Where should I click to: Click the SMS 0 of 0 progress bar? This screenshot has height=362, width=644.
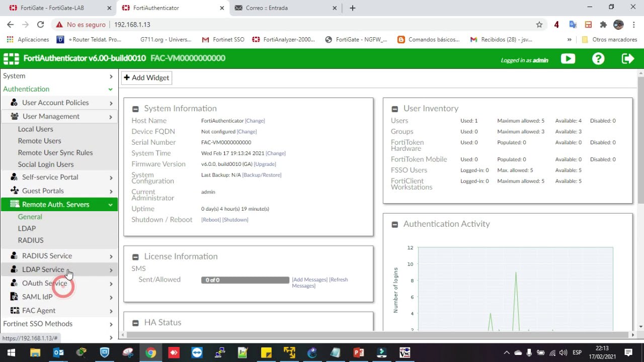click(245, 280)
